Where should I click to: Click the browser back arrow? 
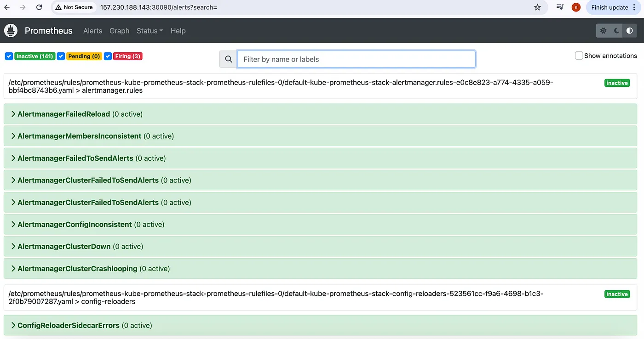[7, 7]
